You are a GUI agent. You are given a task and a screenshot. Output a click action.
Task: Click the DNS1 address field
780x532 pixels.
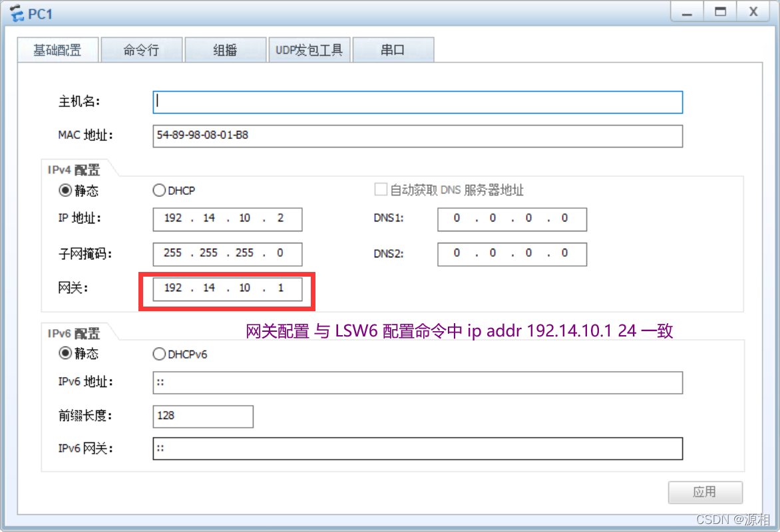coord(512,219)
